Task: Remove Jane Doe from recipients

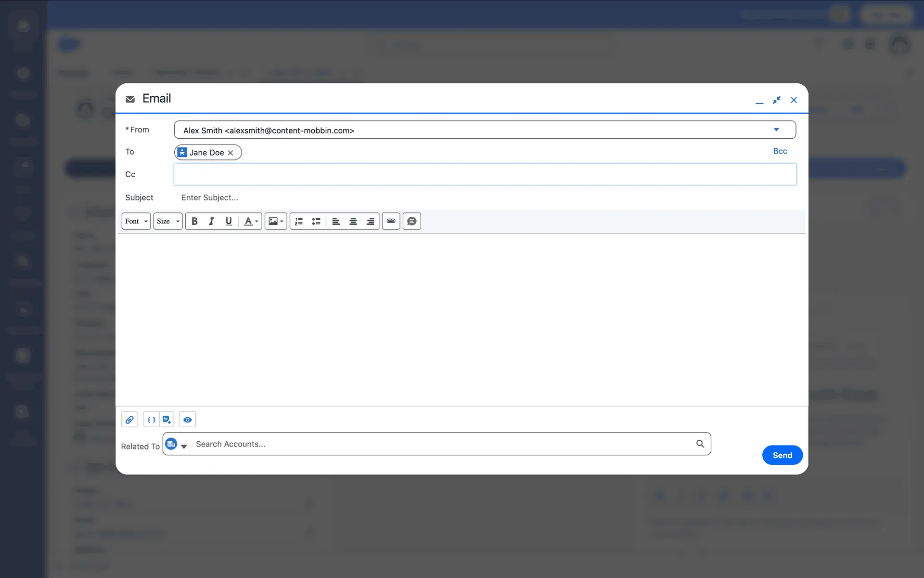Action: 231,153
